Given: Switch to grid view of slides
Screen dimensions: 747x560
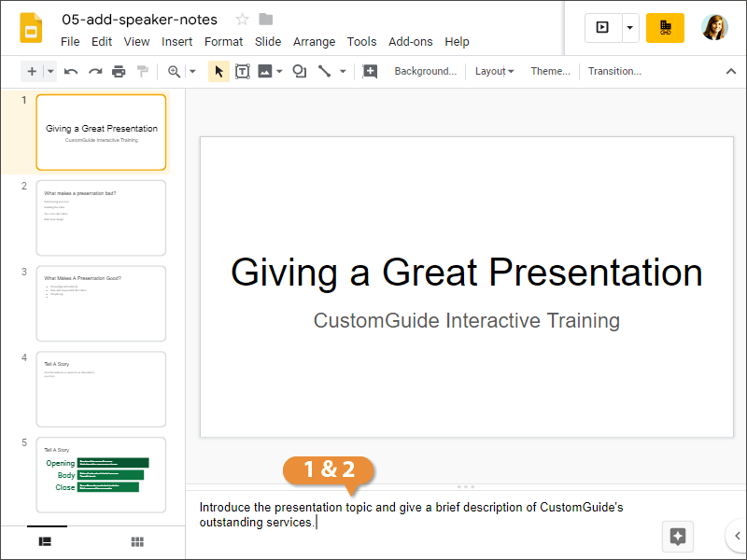Looking at the screenshot, I should (x=137, y=542).
